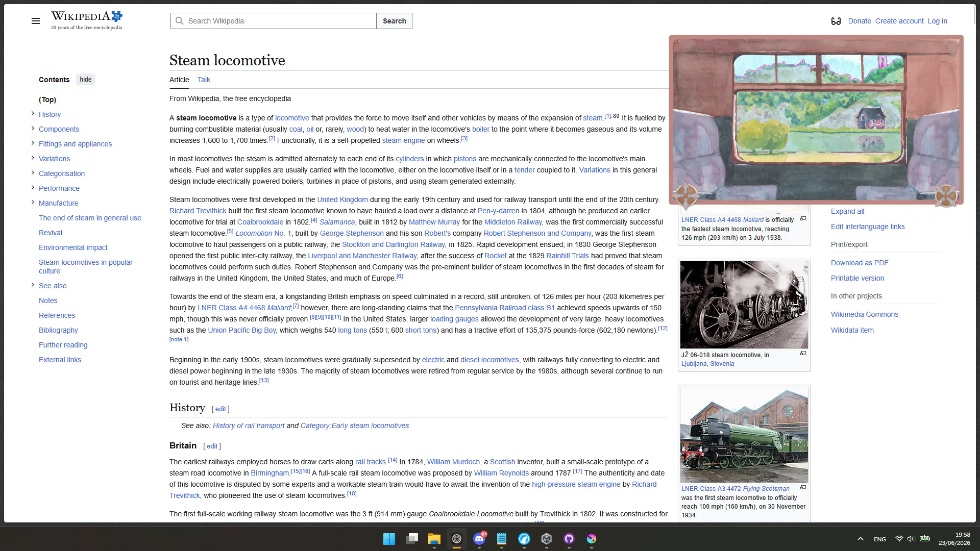This screenshot has width=980, height=551.
Task: Click the Expand all link
Action: click(x=847, y=211)
